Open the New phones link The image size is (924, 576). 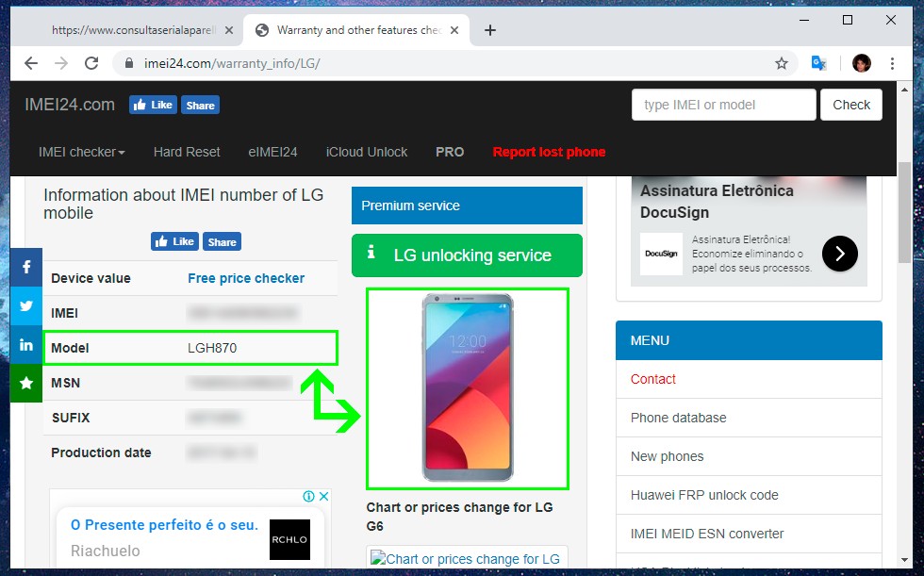(x=668, y=456)
